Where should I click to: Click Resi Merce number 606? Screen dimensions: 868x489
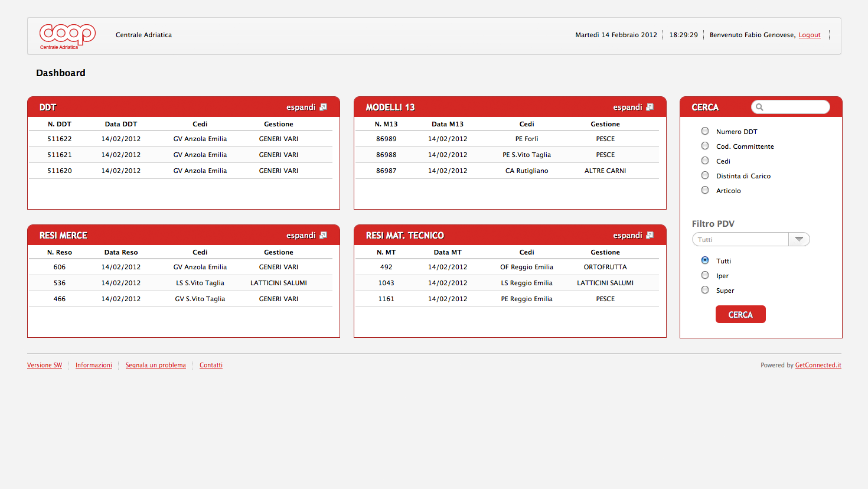(60, 267)
